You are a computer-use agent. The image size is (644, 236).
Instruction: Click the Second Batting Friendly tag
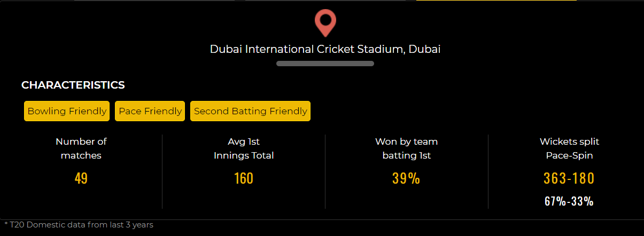click(x=250, y=111)
